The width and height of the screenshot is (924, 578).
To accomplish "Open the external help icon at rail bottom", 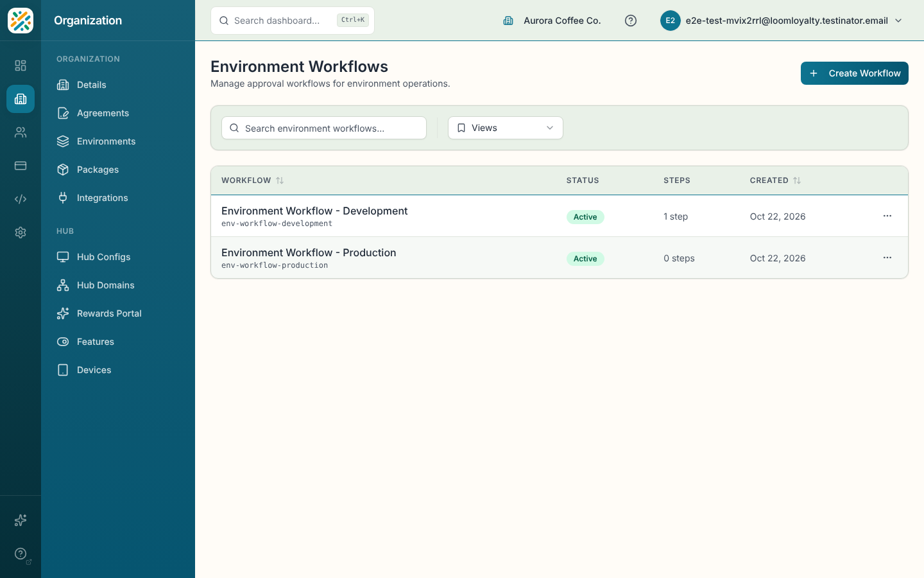I will (21, 554).
